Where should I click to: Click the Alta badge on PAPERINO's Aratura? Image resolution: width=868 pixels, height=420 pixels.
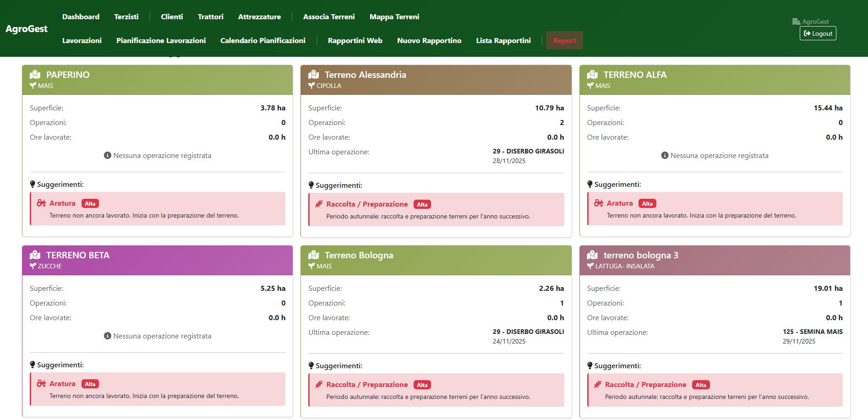pos(90,204)
